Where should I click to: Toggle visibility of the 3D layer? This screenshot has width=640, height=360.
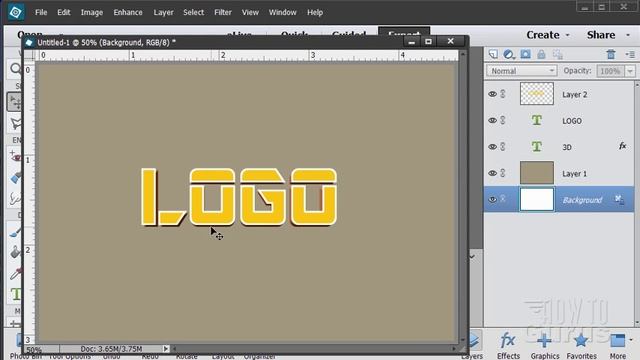[x=492, y=147]
